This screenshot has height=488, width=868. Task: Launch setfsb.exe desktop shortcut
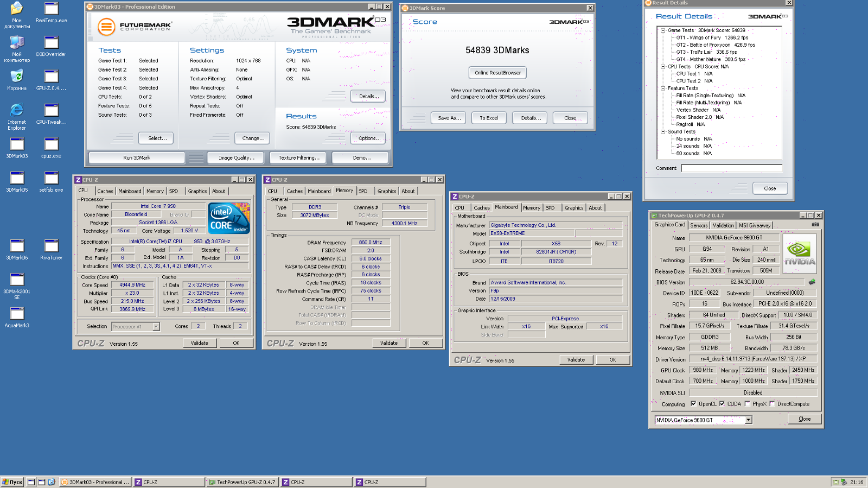(x=52, y=182)
